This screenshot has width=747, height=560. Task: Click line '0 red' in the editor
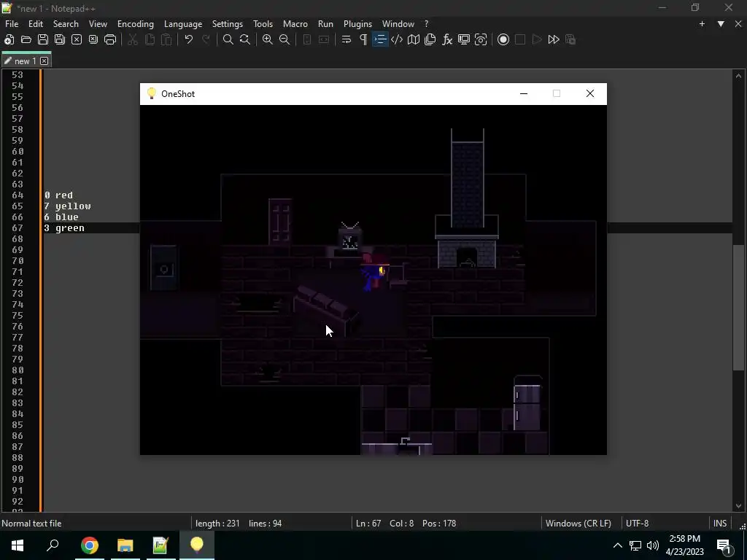pos(58,195)
